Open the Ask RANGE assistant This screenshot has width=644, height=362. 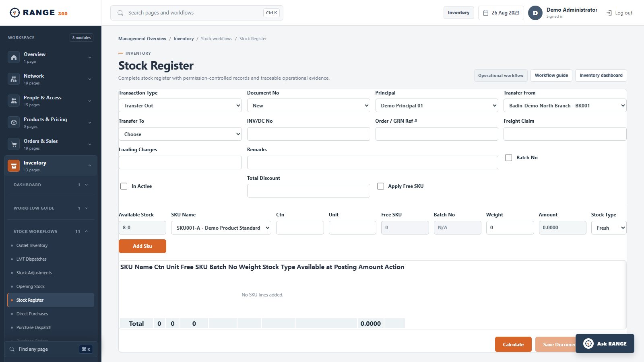pos(605,343)
